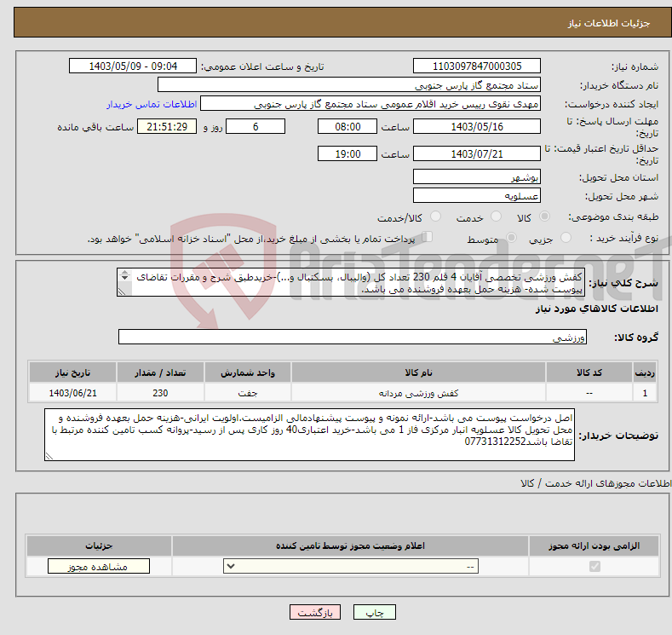
Task: Click the اطلاعات کالاهای مورد نیاز heading
Action: (596, 309)
